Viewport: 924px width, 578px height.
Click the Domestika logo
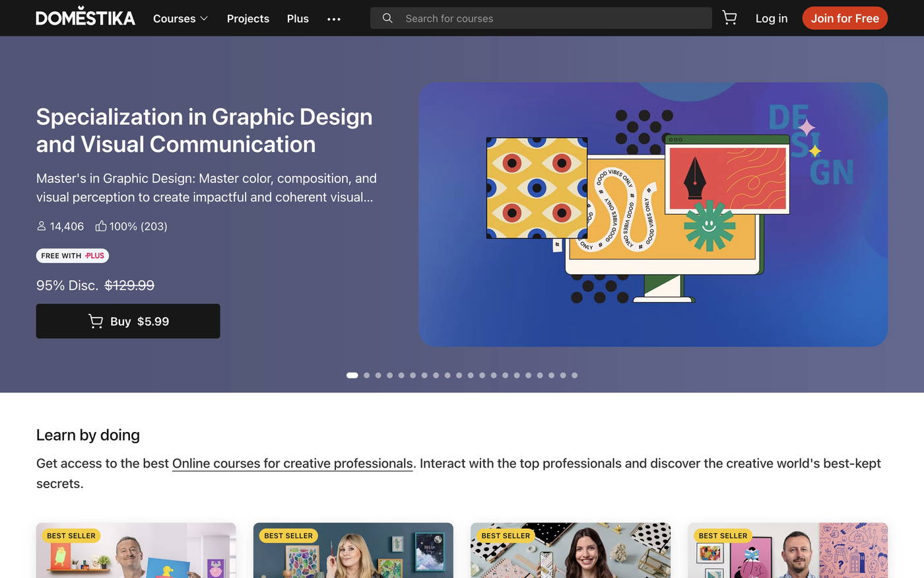click(x=85, y=17)
